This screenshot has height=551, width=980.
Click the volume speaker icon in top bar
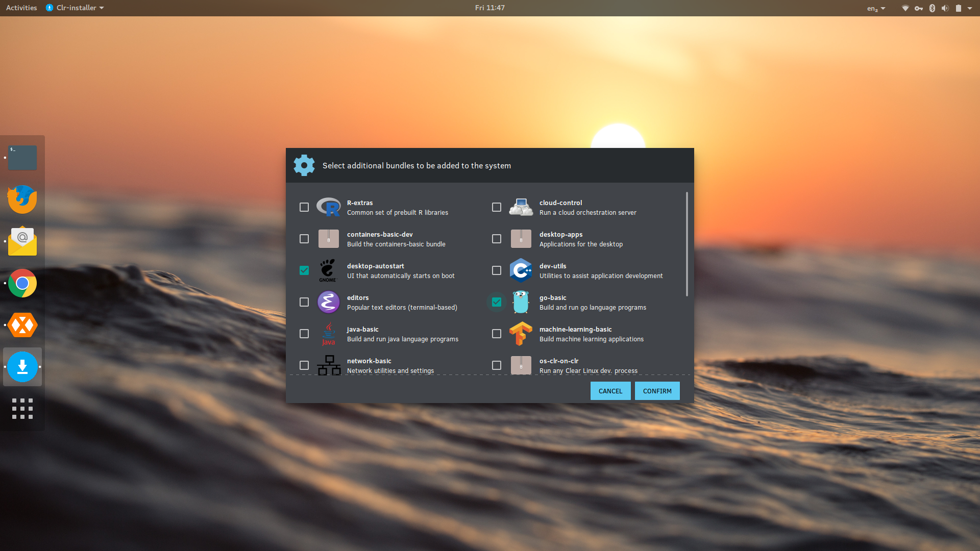(945, 8)
